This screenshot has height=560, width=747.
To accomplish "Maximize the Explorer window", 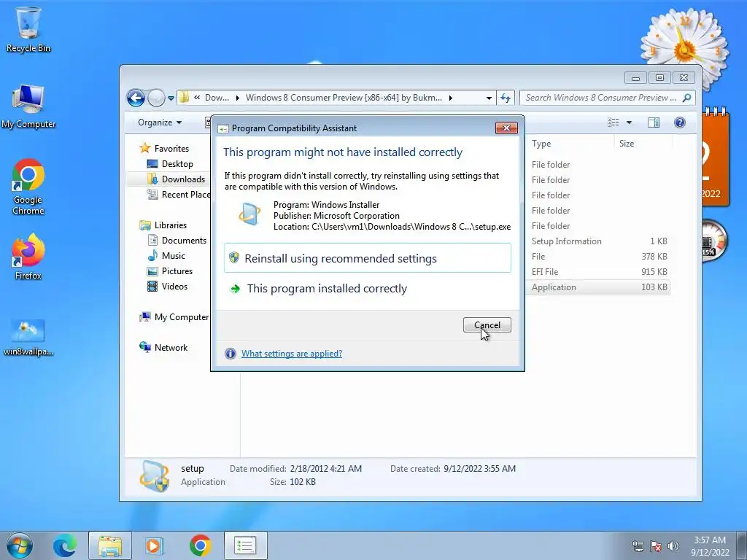I will click(659, 77).
